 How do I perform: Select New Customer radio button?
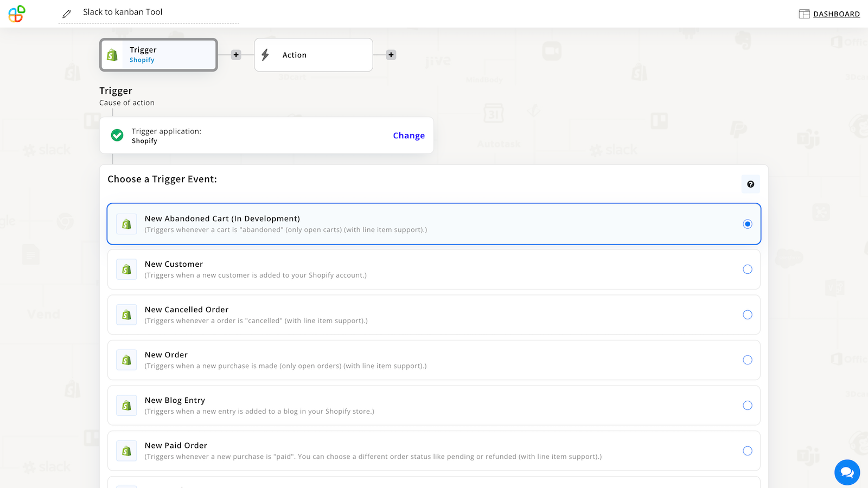748,269
